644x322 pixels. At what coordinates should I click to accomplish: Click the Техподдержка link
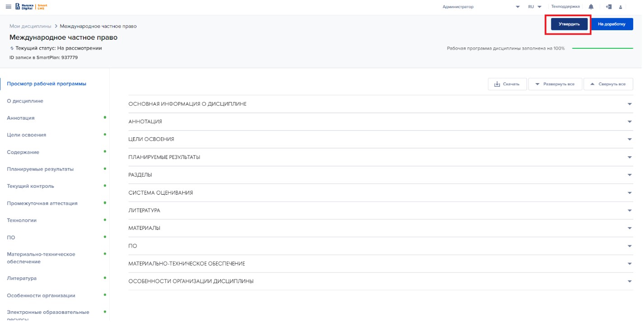tap(565, 7)
